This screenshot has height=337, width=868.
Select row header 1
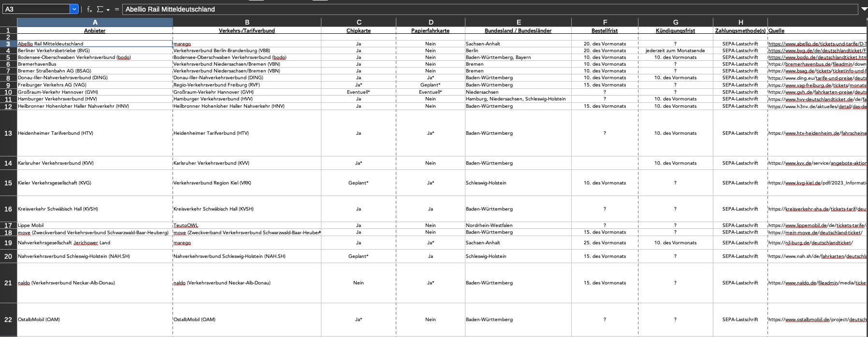[x=8, y=30]
